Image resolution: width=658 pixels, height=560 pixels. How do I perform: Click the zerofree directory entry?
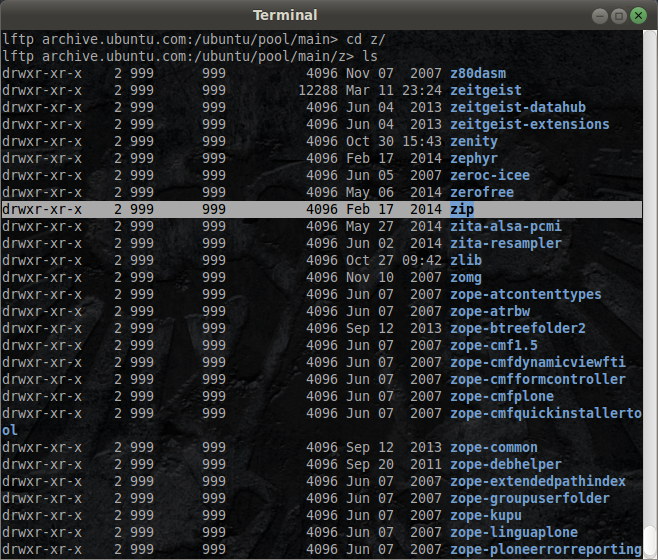point(482,192)
